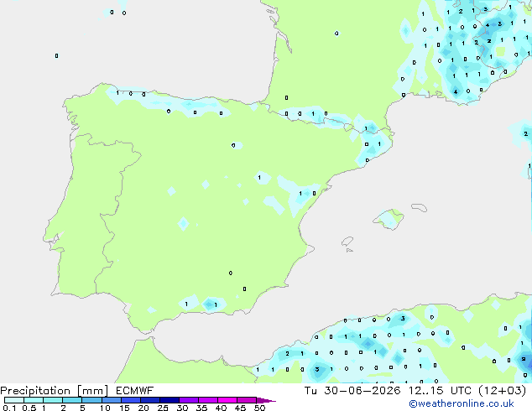Pick the 10–15 mm legend color box
Image resolution: width=532 pixels, height=411 pixels.
[x=111, y=400]
